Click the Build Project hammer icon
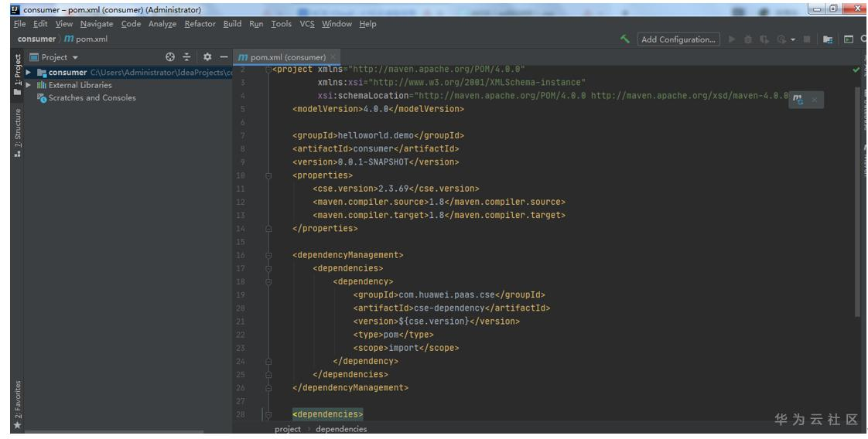The image size is (868, 439). [x=625, y=39]
